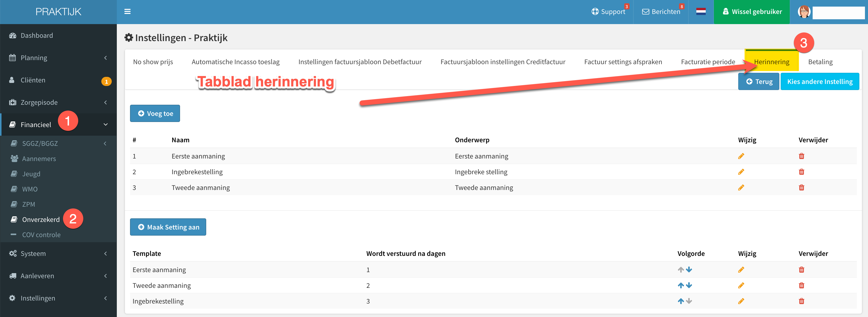Delete Ingebrekestelling from the Naam table
Viewport: 868px width, 317px height.
[801, 172]
